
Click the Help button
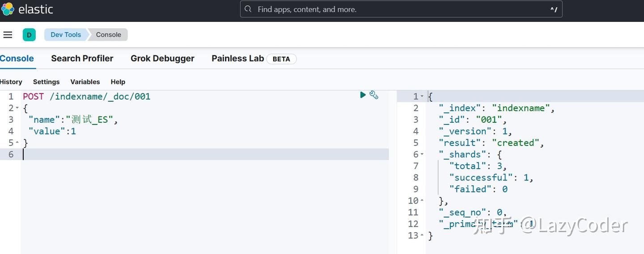coord(118,82)
